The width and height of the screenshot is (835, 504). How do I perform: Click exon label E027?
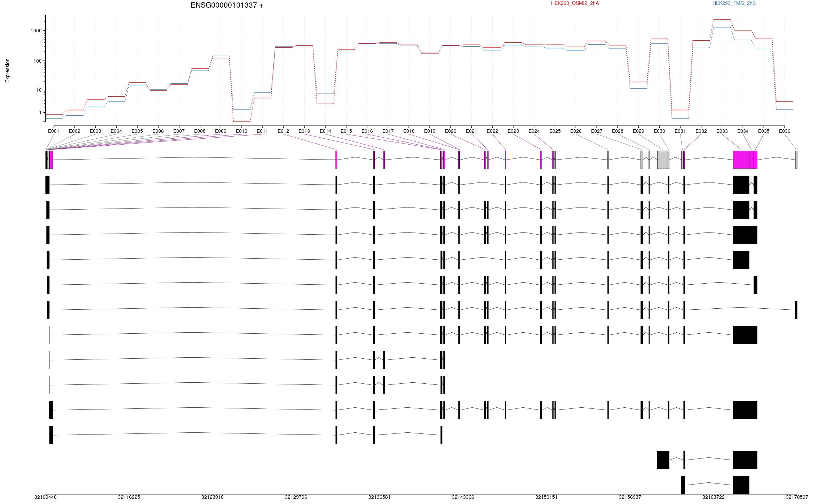tap(597, 131)
